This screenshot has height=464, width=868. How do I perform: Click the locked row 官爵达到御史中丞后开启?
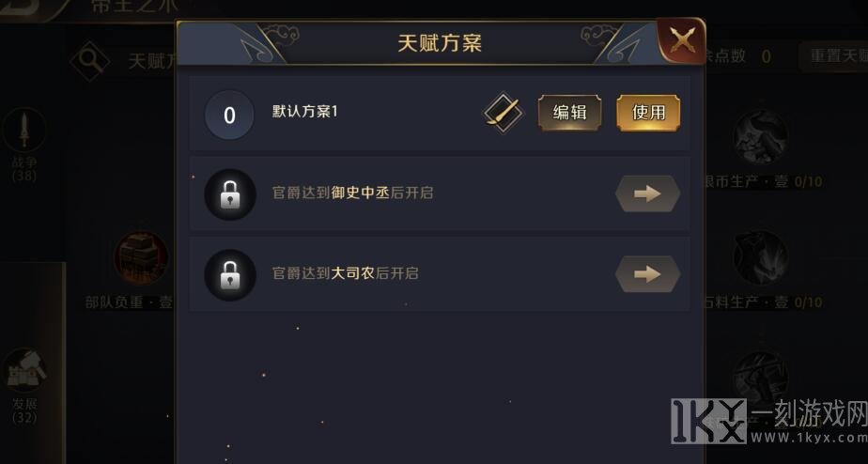point(440,193)
